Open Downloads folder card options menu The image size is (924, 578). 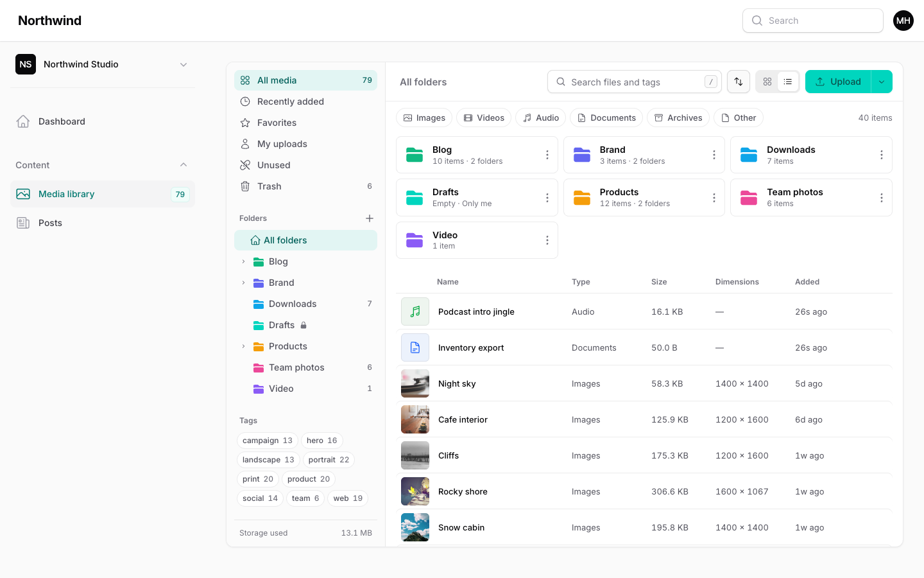[882, 155]
